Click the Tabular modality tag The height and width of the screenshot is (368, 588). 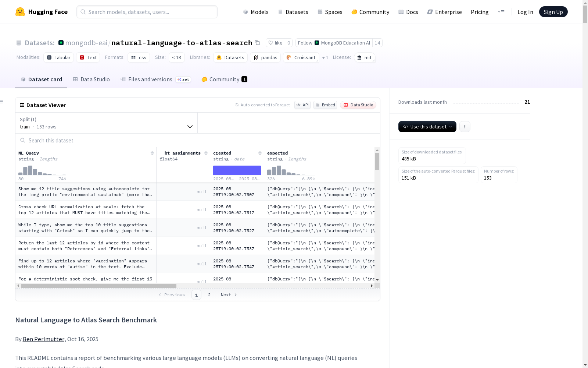[59, 57]
